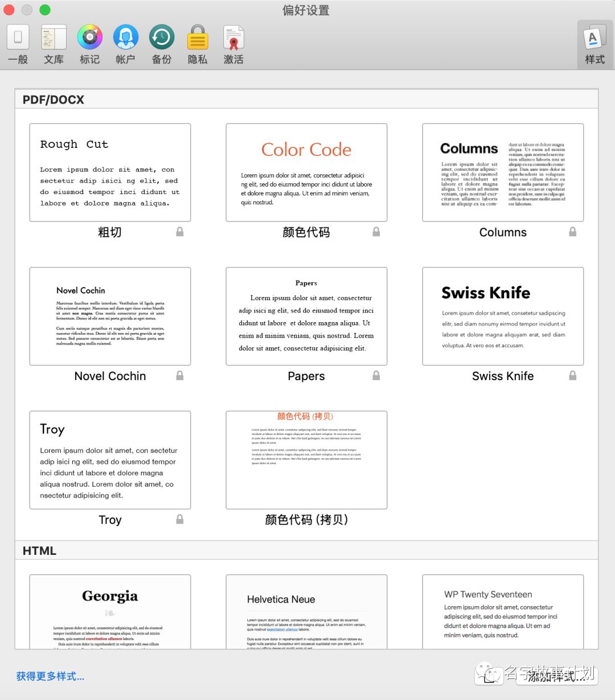Open the 一般 (General) preferences pane
Image resolution: width=615 pixels, height=700 pixels.
click(x=18, y=44)
